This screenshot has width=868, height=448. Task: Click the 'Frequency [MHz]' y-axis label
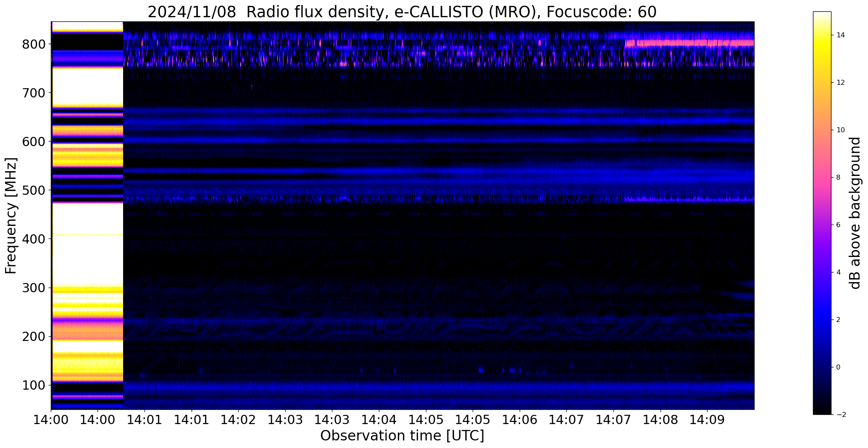[11, 215]
